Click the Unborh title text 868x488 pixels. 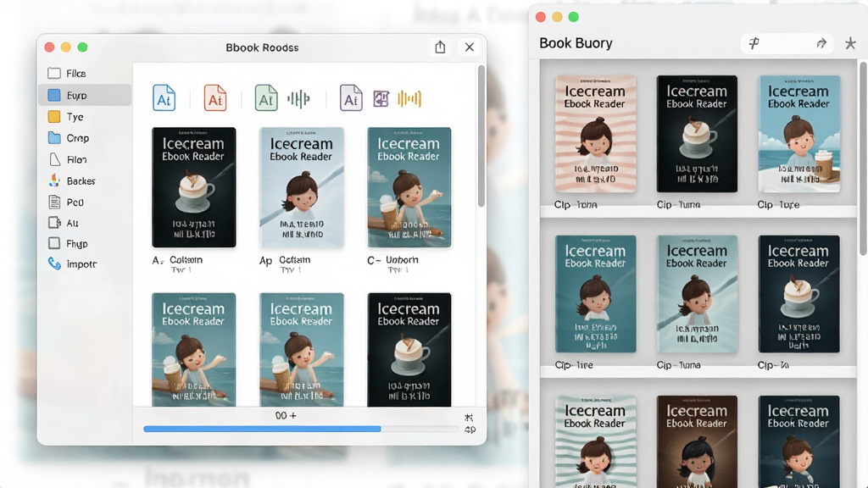point(402,259)
